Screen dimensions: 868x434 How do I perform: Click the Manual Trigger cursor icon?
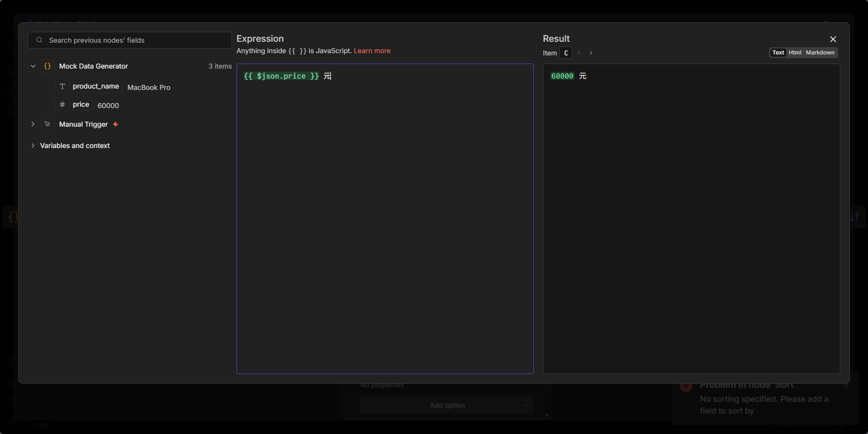[x=48, y=124]
